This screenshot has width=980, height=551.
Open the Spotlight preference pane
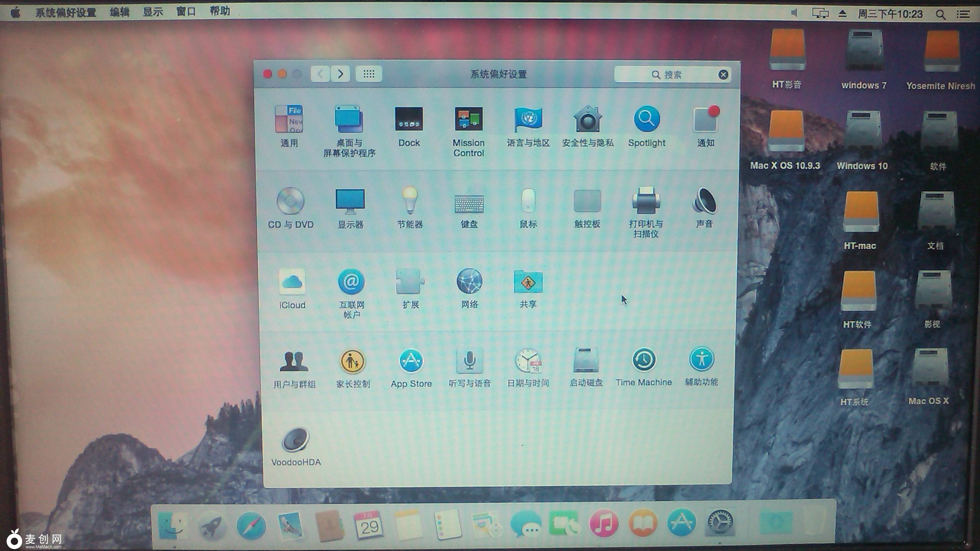tap(647, 120)
